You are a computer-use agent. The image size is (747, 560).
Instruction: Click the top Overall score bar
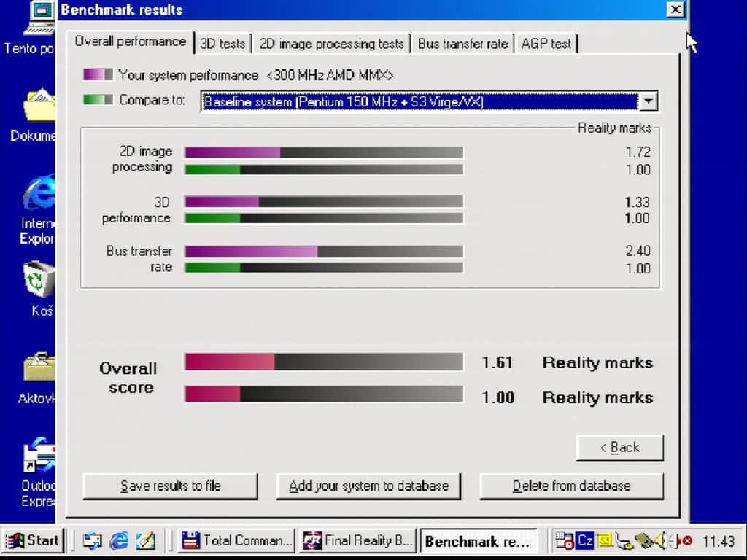point(323,362)
